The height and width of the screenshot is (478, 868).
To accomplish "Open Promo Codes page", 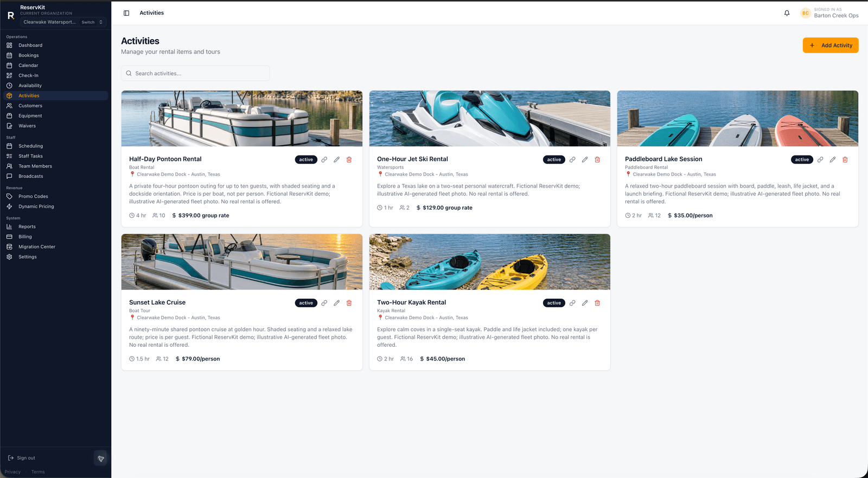I will tap(55, 196).
